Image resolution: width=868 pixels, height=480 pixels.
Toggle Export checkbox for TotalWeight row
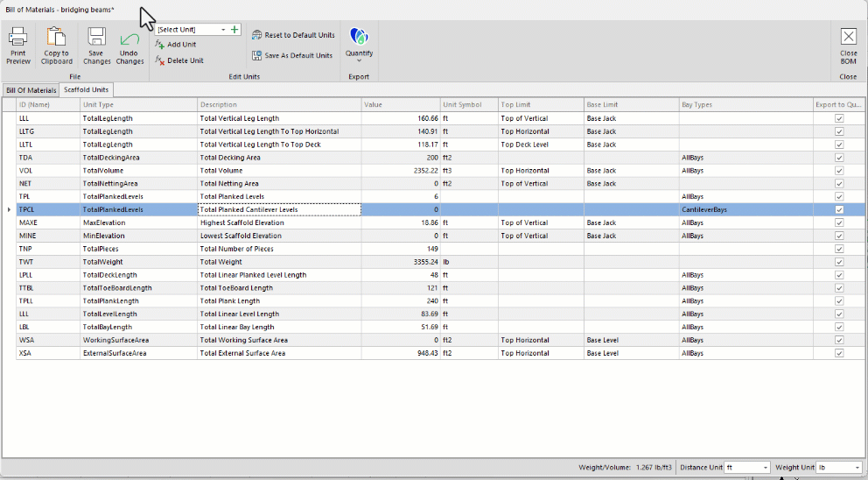click(839, 262)
